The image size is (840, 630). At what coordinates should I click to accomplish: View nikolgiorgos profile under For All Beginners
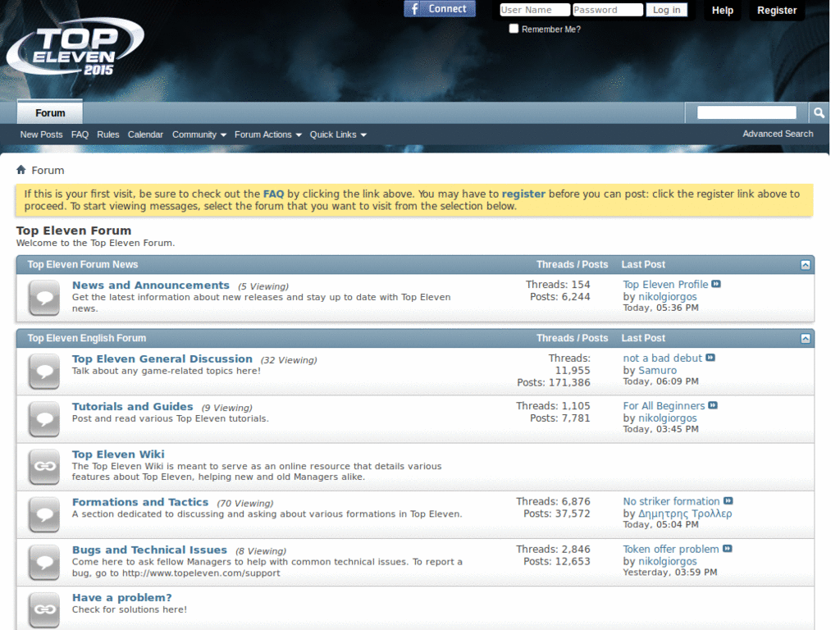(668, 418)
